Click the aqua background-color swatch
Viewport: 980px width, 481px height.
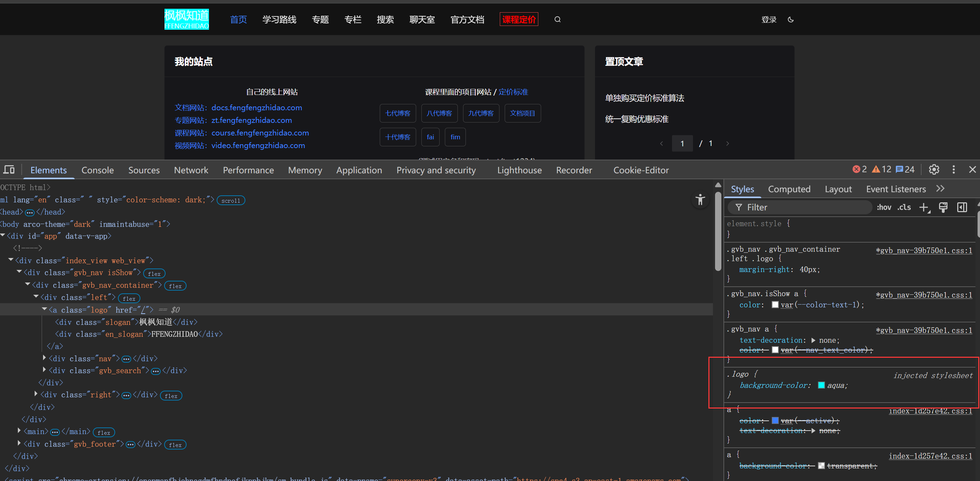click(821, 385)
